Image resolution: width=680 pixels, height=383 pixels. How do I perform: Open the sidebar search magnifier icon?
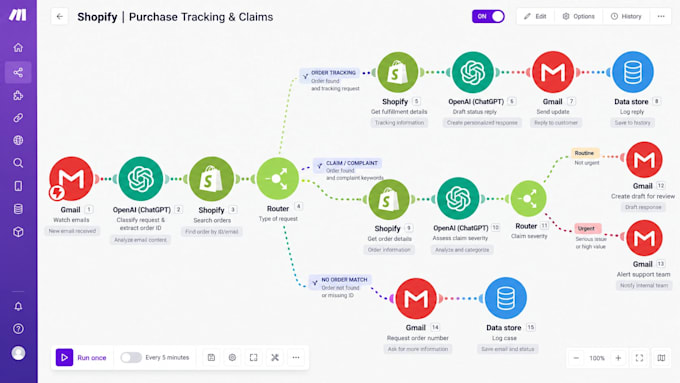[x=18, y=163]
